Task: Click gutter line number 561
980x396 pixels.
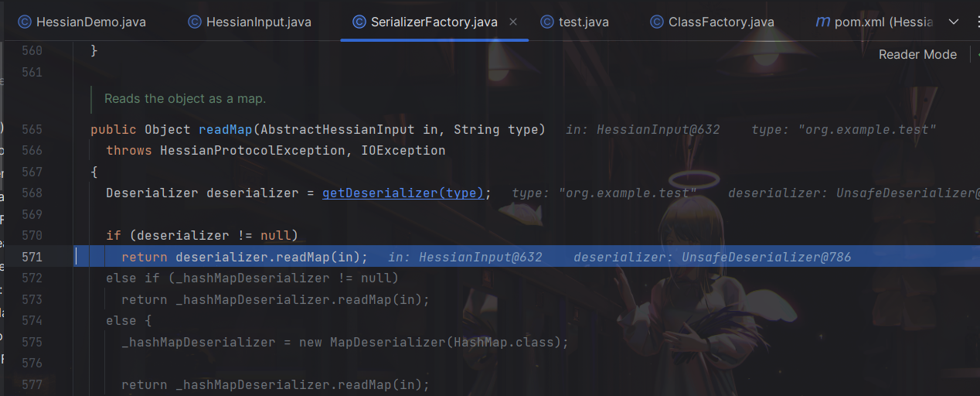Action: click(x=32, y=72)
